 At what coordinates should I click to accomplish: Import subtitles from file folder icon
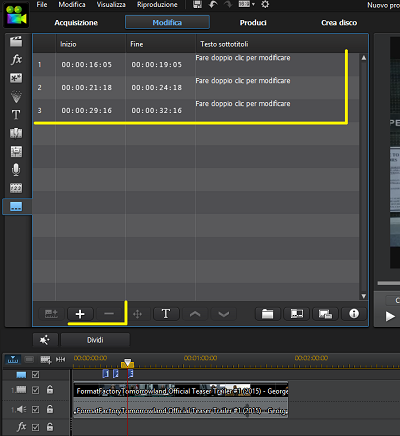[x=267, y=314]
